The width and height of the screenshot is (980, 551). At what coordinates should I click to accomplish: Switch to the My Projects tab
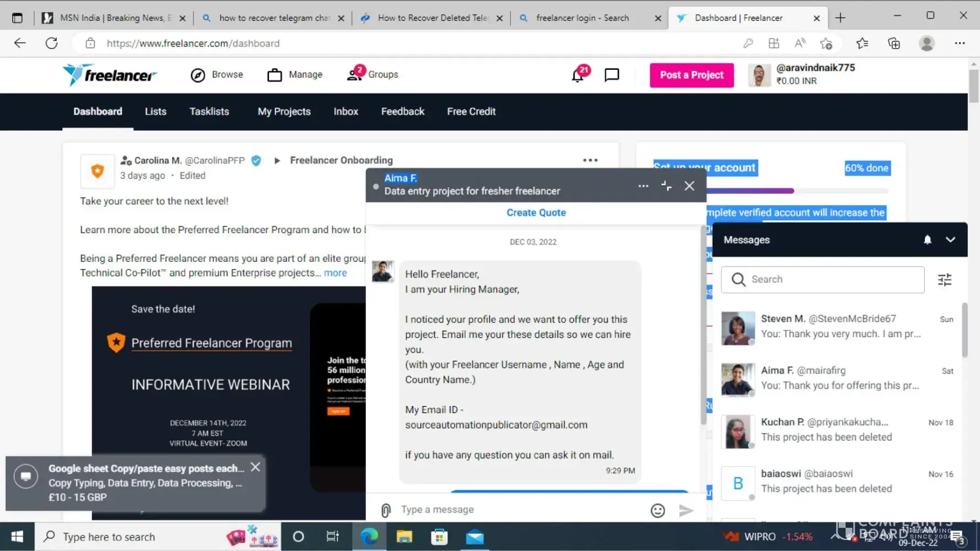coord(284,111)
